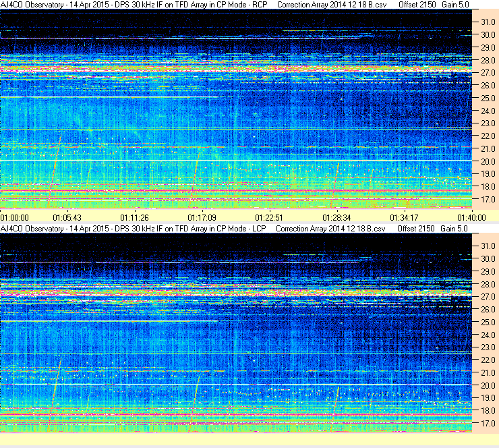Click 26.0 frequency label on LCP chart
The image size is (499, 448).
coord(488,309)
